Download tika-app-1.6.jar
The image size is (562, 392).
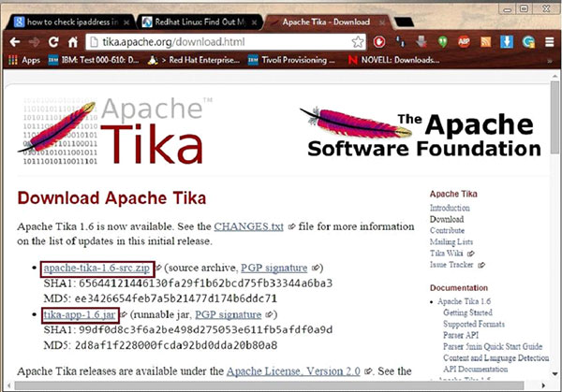82,314
